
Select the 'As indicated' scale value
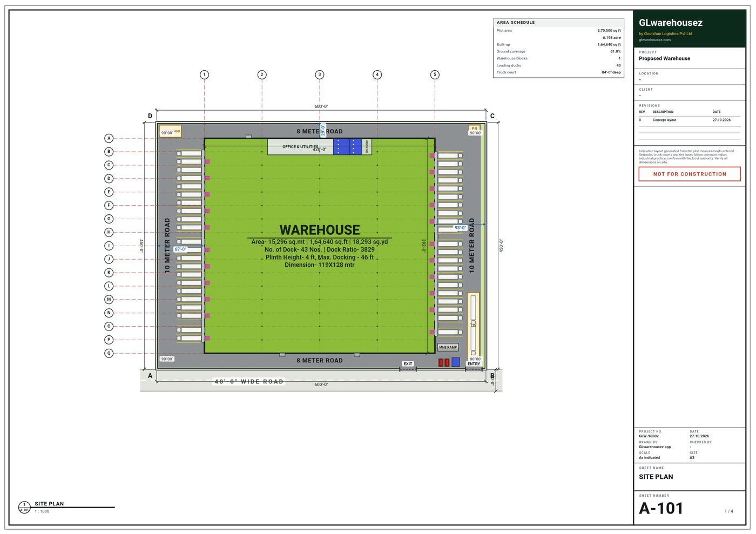coord(649,458)
